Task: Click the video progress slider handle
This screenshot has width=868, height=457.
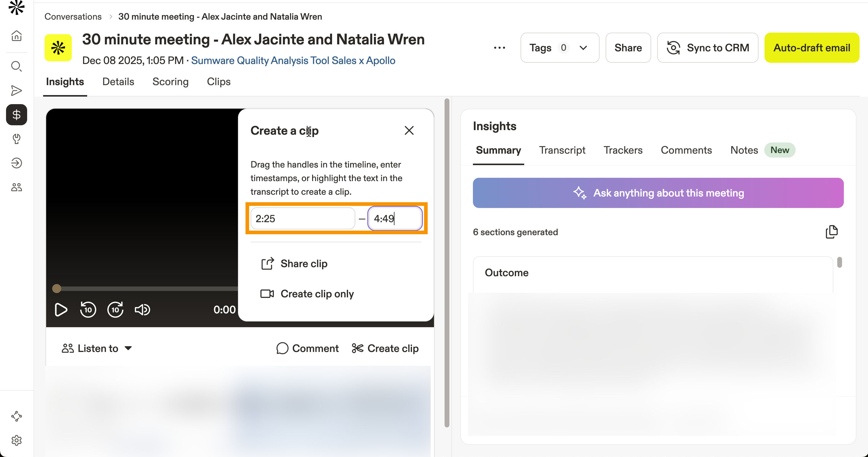Action: [x=57, y=288]
